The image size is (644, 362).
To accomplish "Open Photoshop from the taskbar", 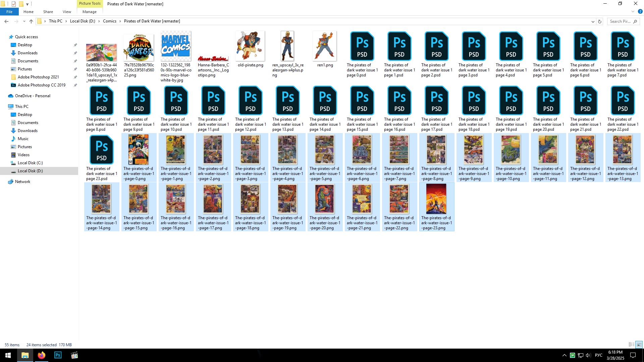I will click(58, 355).
